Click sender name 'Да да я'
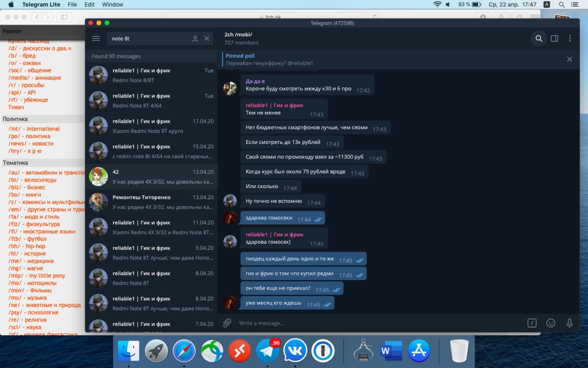 point(255,81)
